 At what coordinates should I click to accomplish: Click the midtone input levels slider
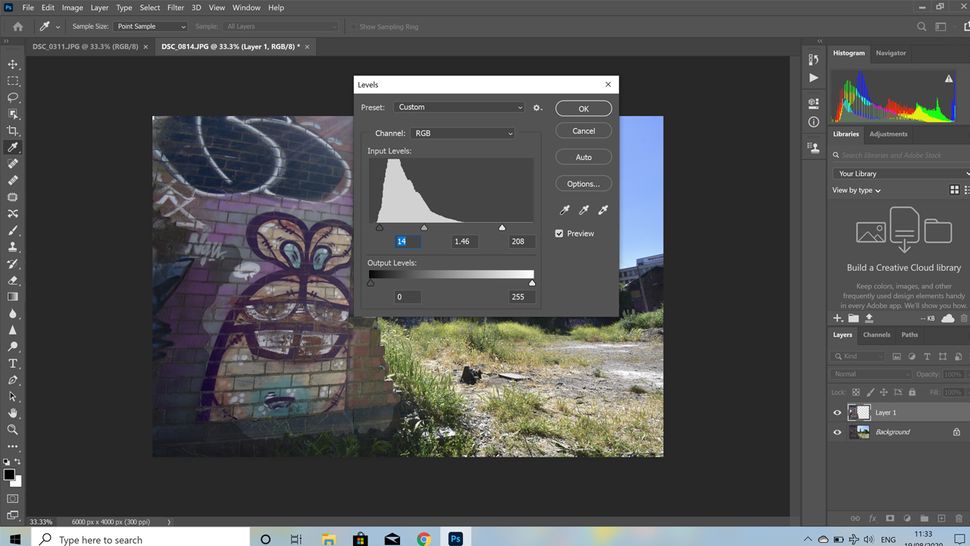424,228
